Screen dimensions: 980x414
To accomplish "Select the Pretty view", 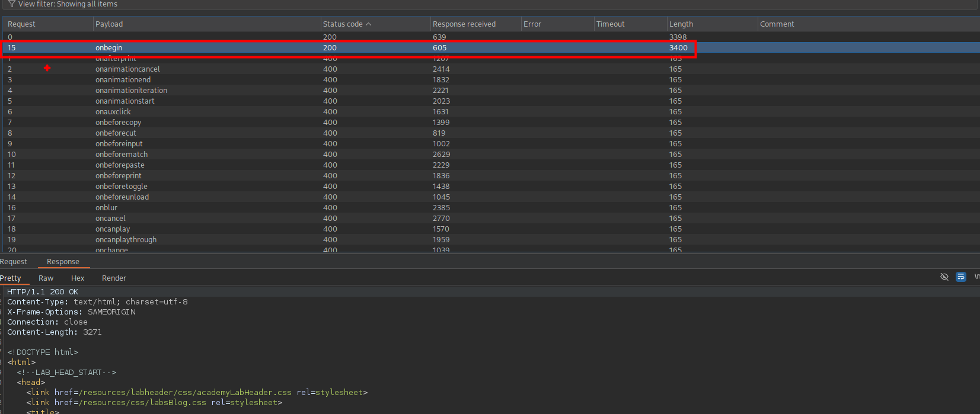I will (x=11, y=278).
